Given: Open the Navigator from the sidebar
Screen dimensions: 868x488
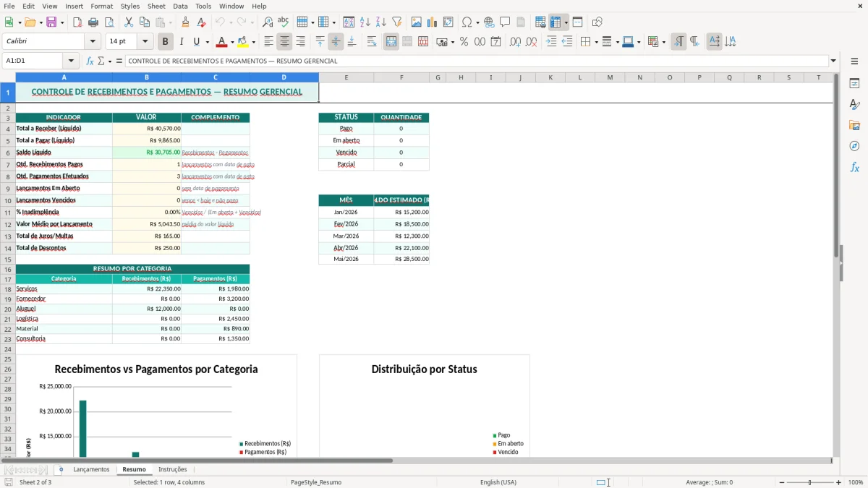Looking at the screenshot, I should point(854,146).
